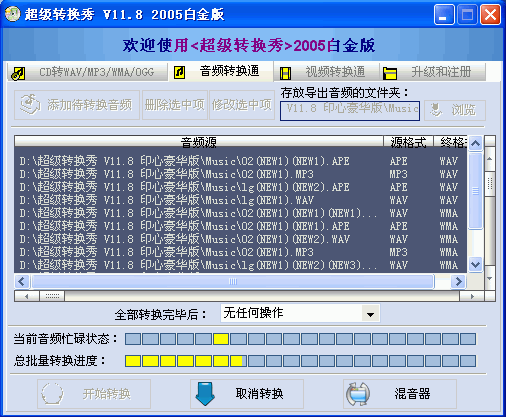Click the 修改选中项 button

(x=242, y=105)
